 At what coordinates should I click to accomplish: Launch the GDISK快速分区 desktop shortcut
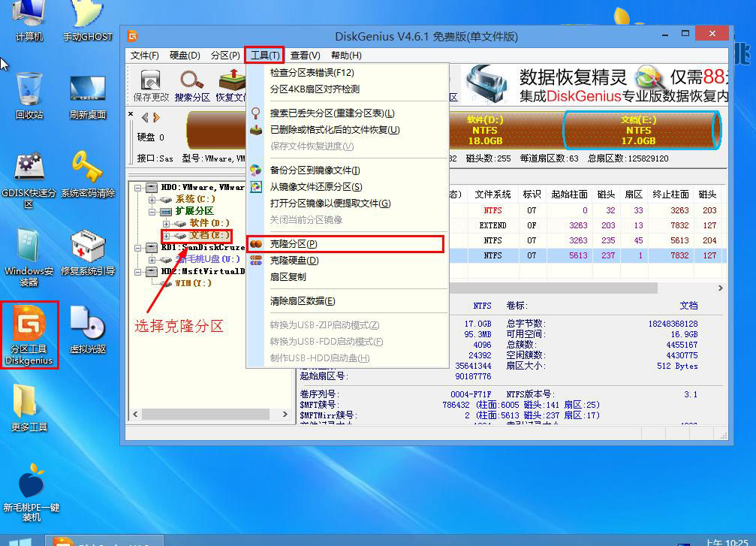[x=29, y=179]
